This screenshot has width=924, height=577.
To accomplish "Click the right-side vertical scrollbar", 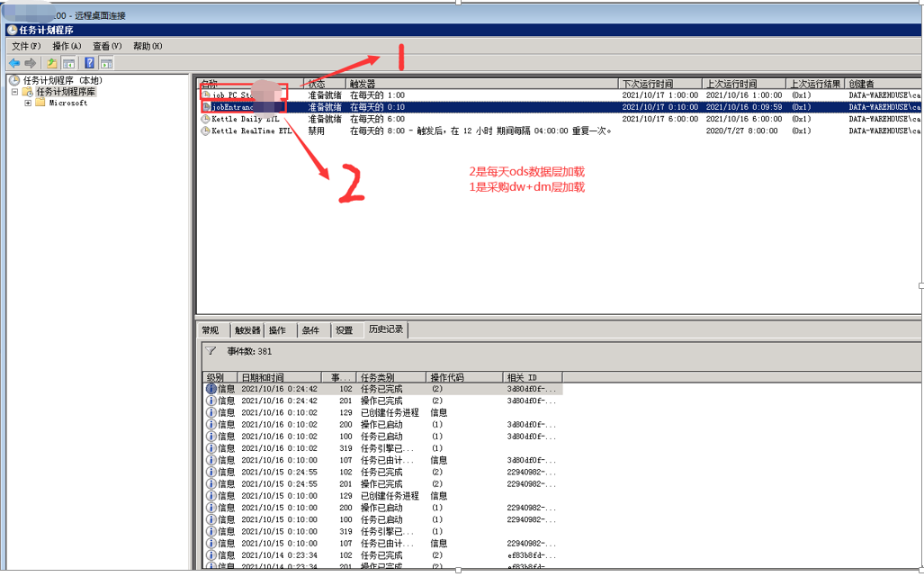I will tap(919, 288).
